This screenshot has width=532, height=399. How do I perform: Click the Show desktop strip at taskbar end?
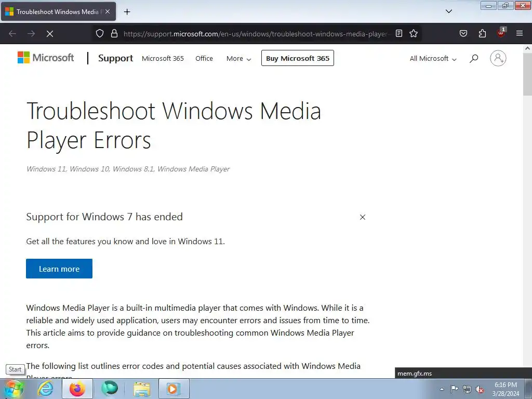point(528,389)
